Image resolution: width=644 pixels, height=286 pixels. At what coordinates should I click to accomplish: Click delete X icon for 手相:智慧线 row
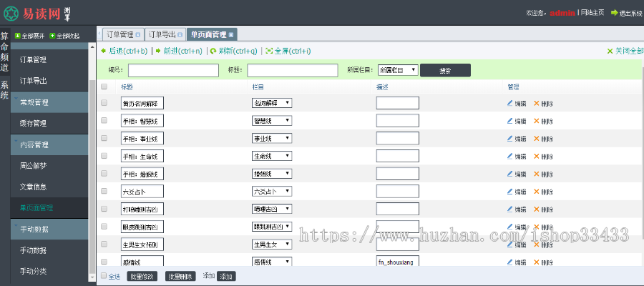tap(536, 121)
